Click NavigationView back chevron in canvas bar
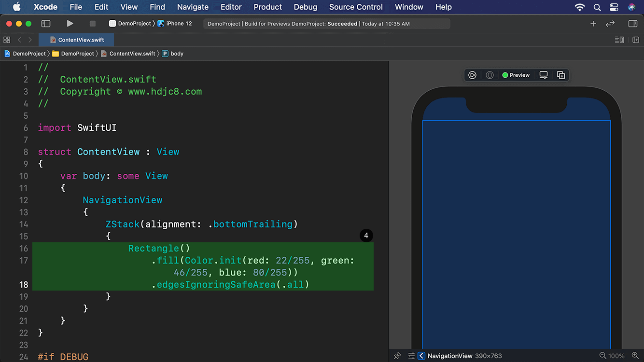 tap(421, 356)
